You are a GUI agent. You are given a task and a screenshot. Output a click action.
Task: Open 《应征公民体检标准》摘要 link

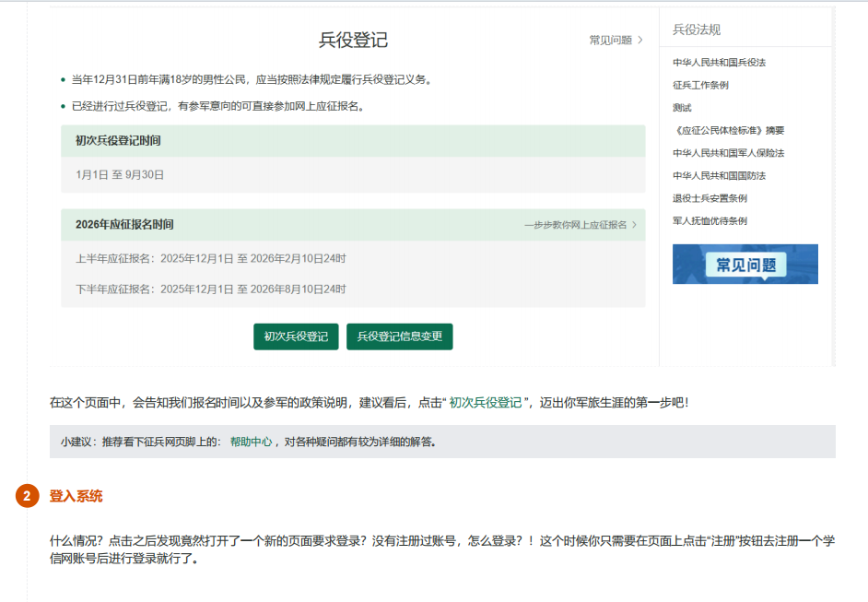click(x=728, y=130)
